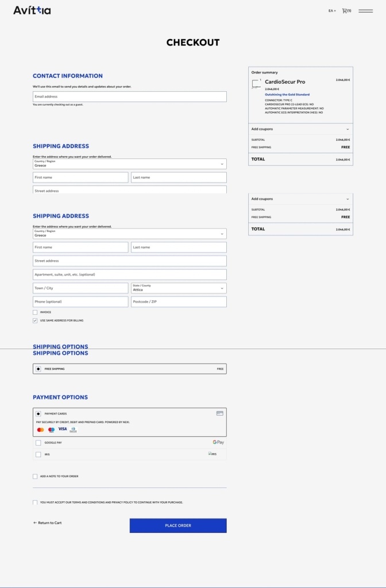386x588 pixels.
Task: Click the Postcode / ZIP field
Action: click(179, 301)
